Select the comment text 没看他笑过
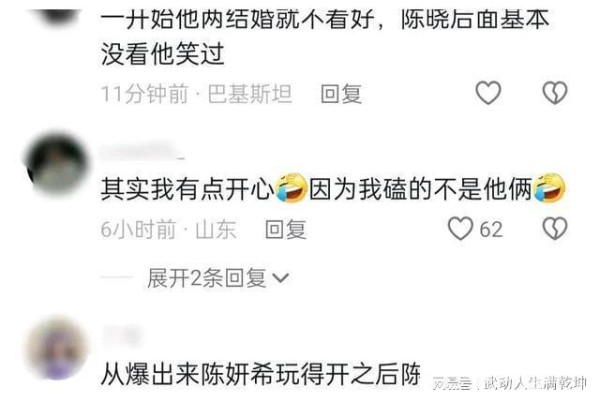Screen dimensions: 600x402 pyautogui.click(x=162, y=54)
